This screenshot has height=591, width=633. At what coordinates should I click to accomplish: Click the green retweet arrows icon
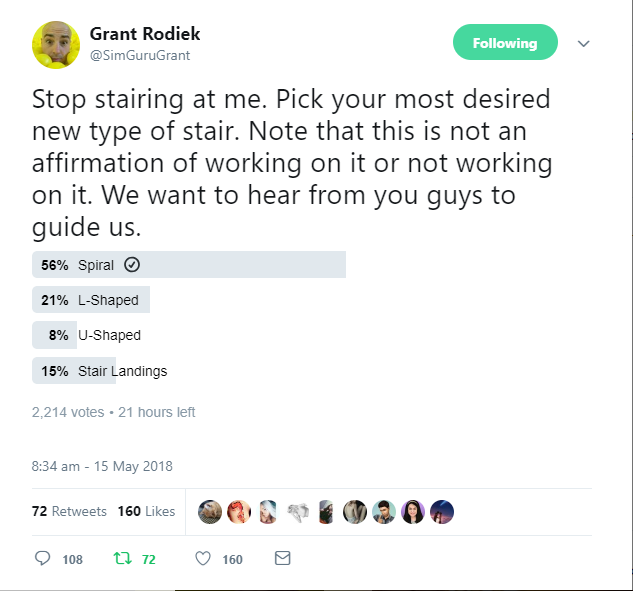(122, 558)
